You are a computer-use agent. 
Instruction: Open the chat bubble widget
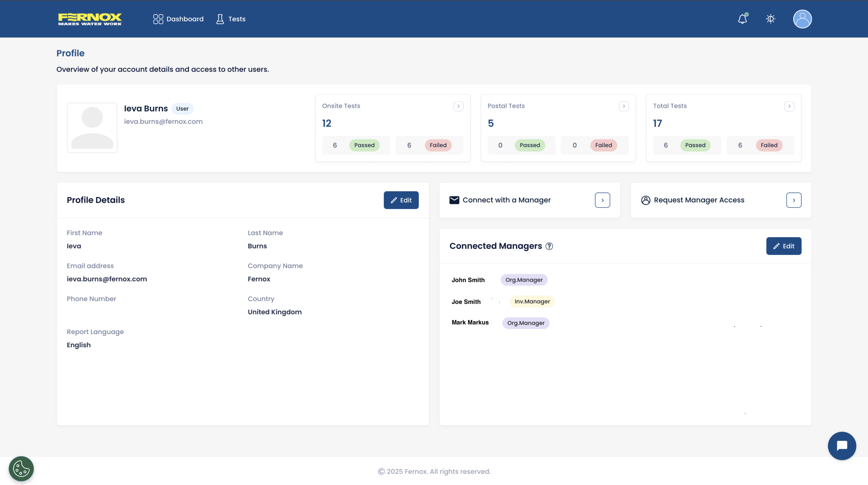[842, 446]
